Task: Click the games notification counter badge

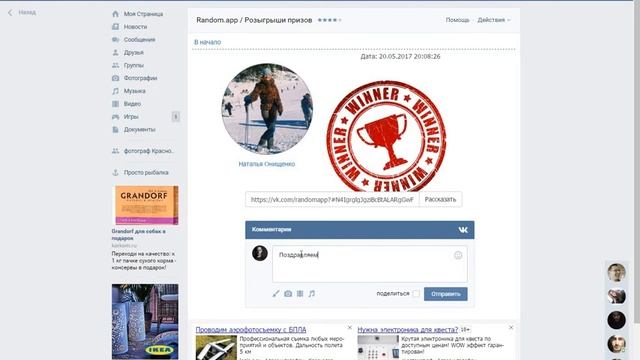Action: click(x=176, y=117)
